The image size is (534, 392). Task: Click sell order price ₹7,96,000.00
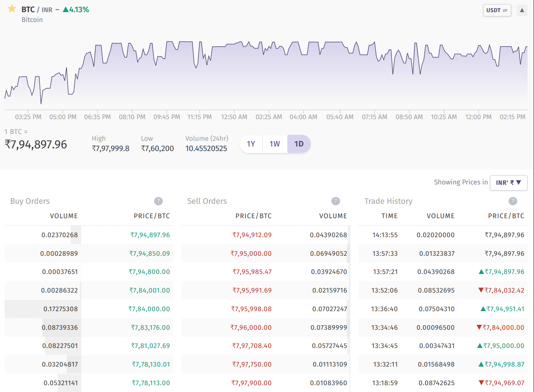tap(251, 327)
